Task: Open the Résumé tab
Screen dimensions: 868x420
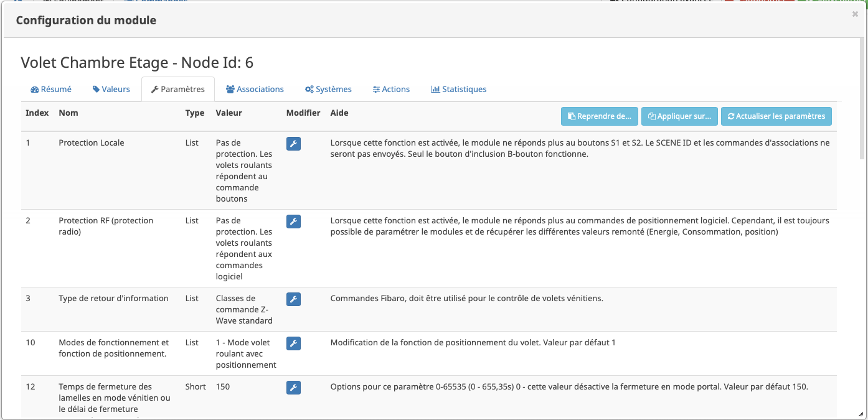Action: coord(51,89)
